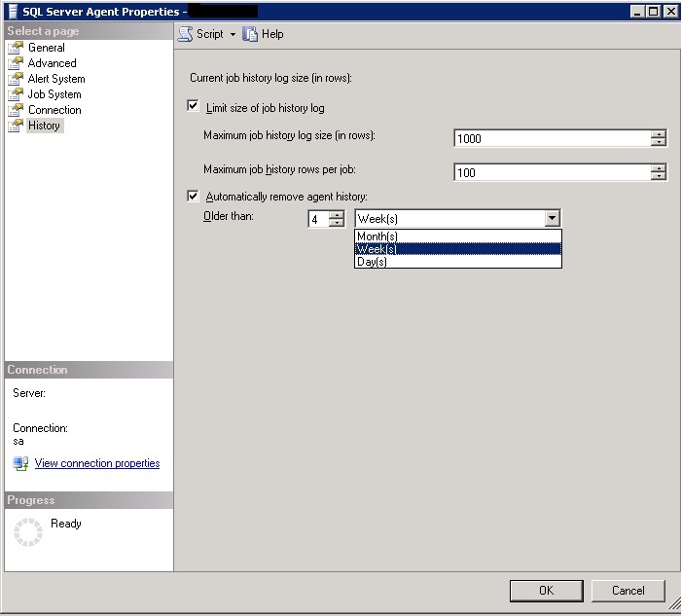Click the 'Maximum job history log size' label
Viewport: 682px width, 616px height.
point(289,135)
